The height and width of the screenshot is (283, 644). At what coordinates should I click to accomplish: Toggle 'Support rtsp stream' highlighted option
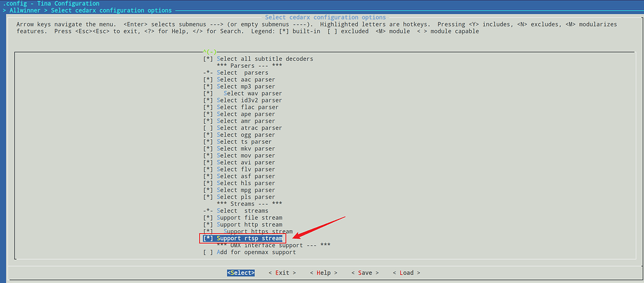coord(249,238)
